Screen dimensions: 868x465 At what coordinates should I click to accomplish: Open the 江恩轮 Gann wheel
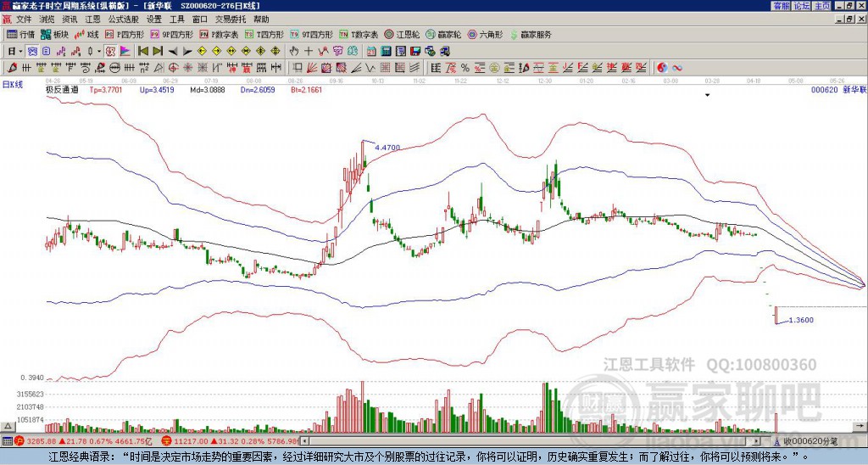tap(402, 34)
